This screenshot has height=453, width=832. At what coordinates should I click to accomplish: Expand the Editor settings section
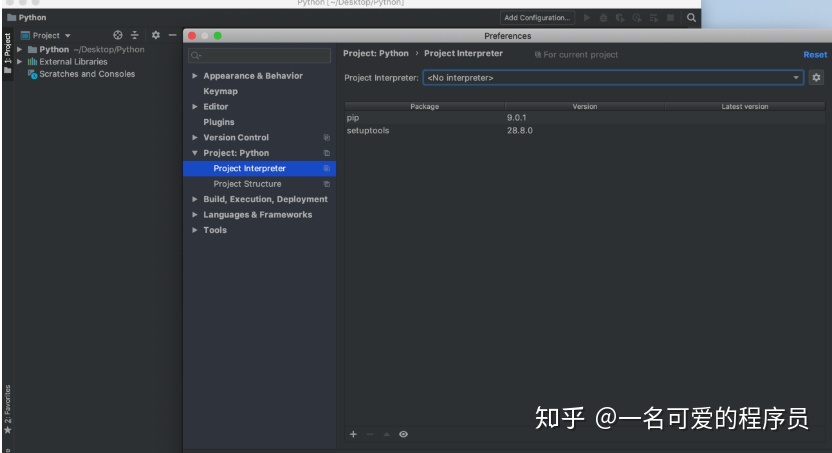tap(195, 107)
